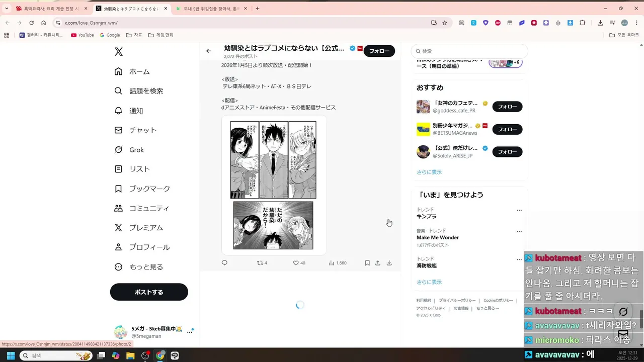Open Chrome three-dot menu
644x362 pixels.
pyautogui.click(x=636, y=23)
